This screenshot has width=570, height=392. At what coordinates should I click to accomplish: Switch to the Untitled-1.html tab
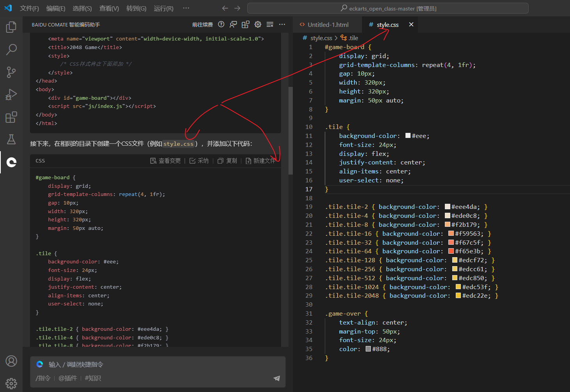coord(328,25)
